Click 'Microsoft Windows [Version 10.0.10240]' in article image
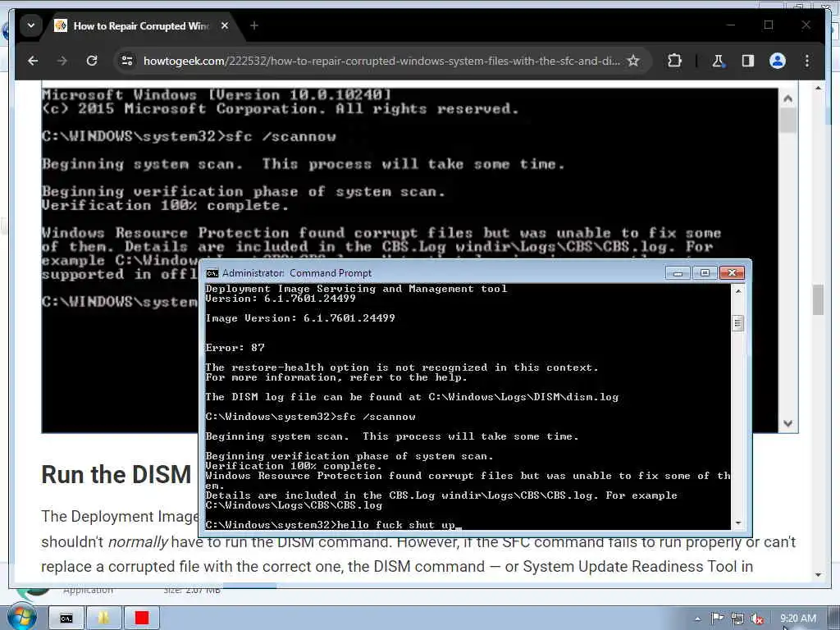This screenshot has height=630, width=840. (x=217, y=95)
